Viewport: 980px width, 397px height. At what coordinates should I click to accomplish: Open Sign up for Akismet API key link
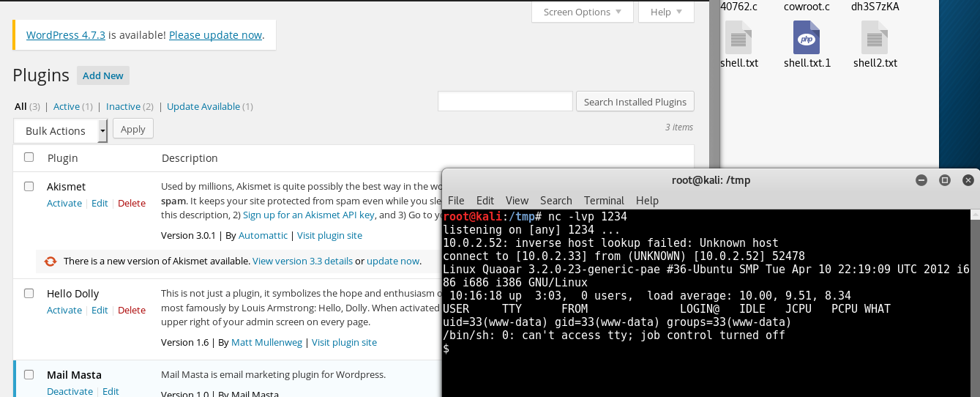click(x=309, y=215)
